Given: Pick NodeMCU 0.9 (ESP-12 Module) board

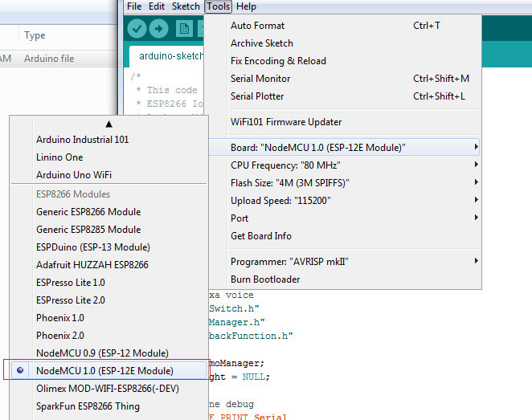Looking at the screenshot, I should tap(109, 353).
